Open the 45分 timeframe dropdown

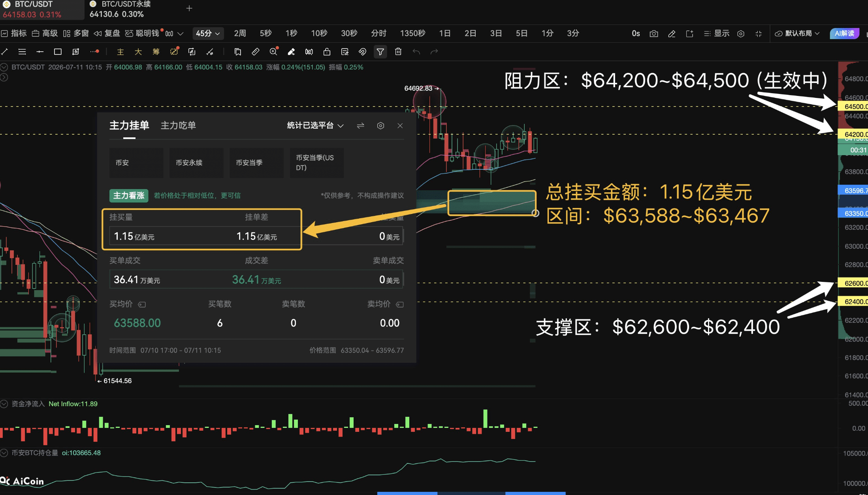click(x=208, y=34)
